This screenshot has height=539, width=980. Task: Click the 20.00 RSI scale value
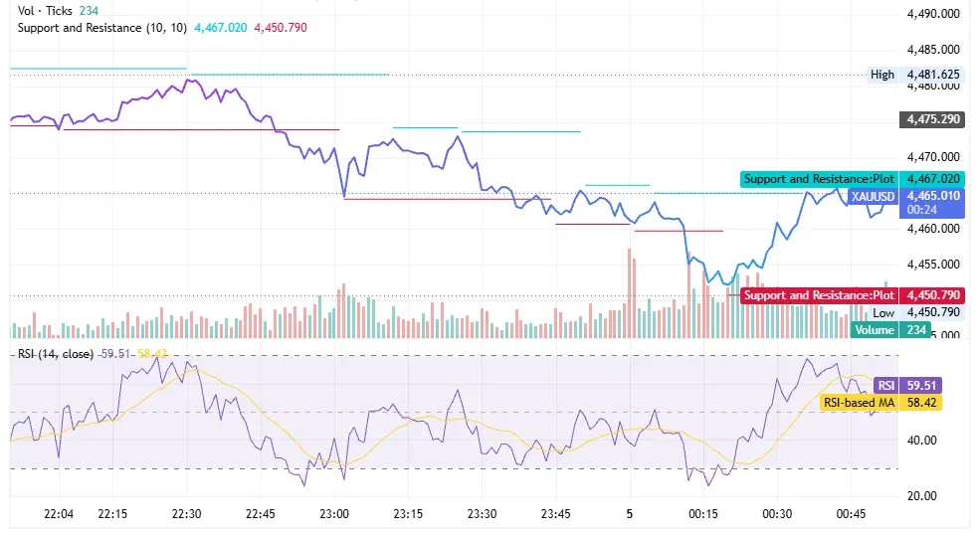pos(922,496)
